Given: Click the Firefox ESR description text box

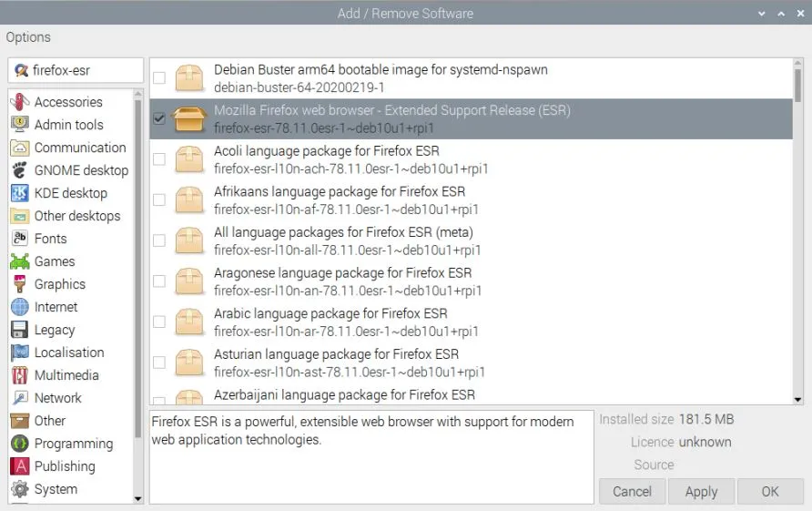Looking at the screenshot, I should [371, 457].
